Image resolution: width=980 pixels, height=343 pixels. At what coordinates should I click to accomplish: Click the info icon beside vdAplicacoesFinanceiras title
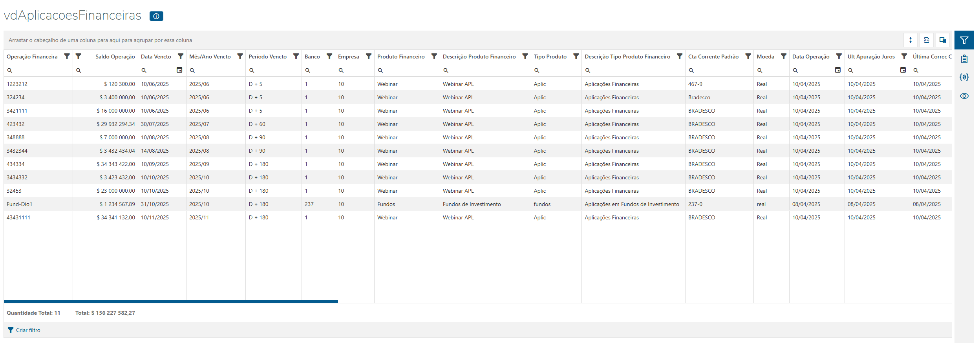tap(156, 16)
